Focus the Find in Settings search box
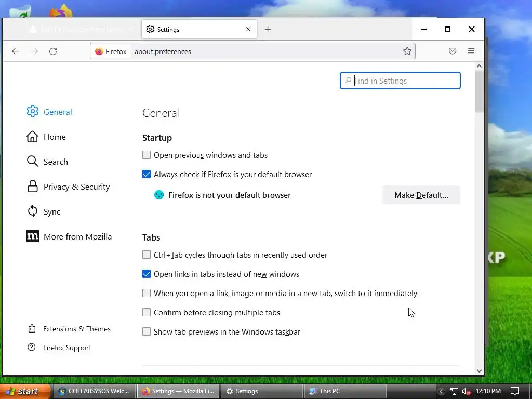 (x=400, y=81)
